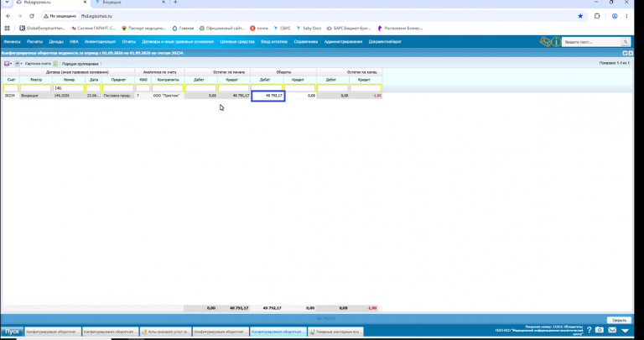Click the red -1,00 balance cell in row
This screenshot has height=340, width=644.
click(x=366, y=96)
